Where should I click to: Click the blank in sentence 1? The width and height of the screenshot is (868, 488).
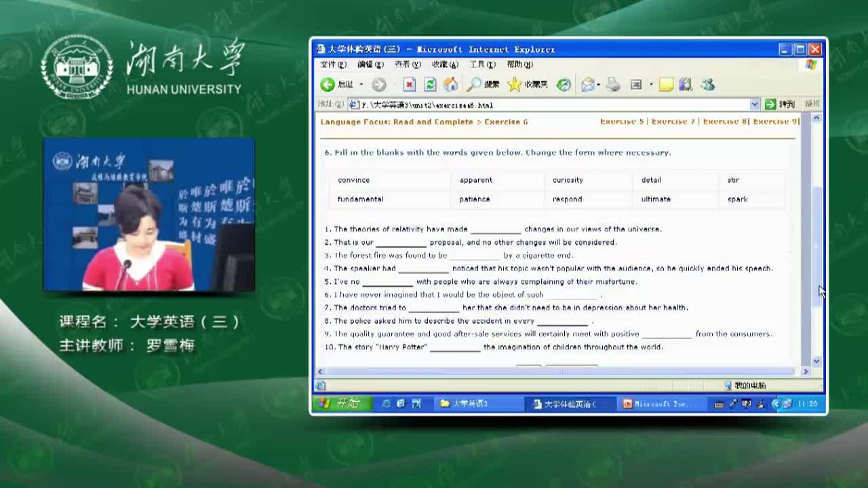tap(496, 230)
